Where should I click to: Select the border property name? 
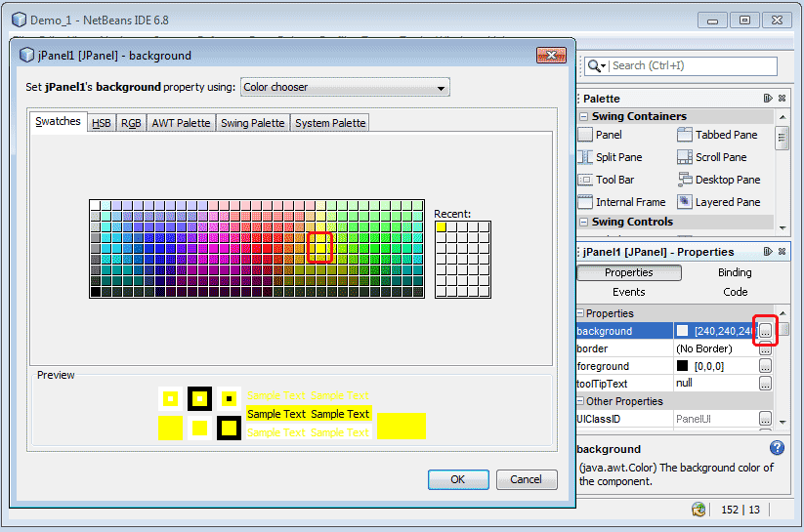(592, 348)
